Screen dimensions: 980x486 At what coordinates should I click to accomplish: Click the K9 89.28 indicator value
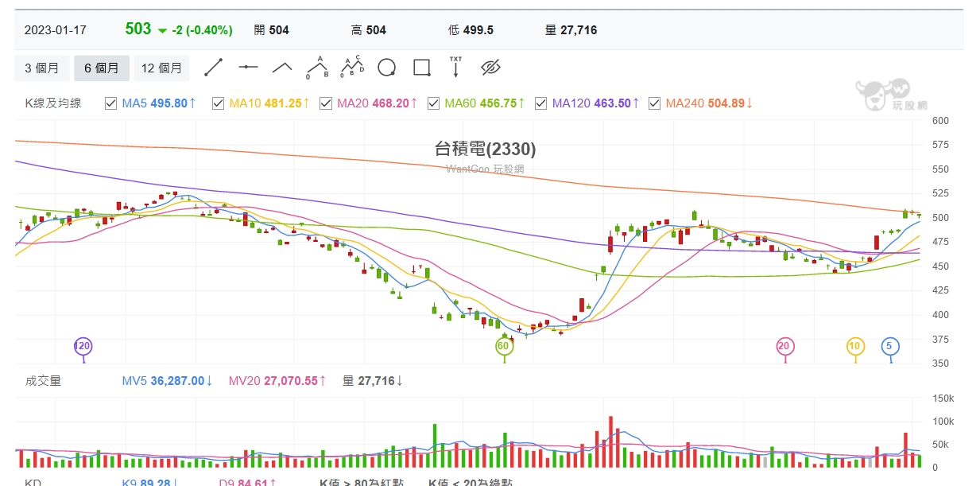[149, 482]
